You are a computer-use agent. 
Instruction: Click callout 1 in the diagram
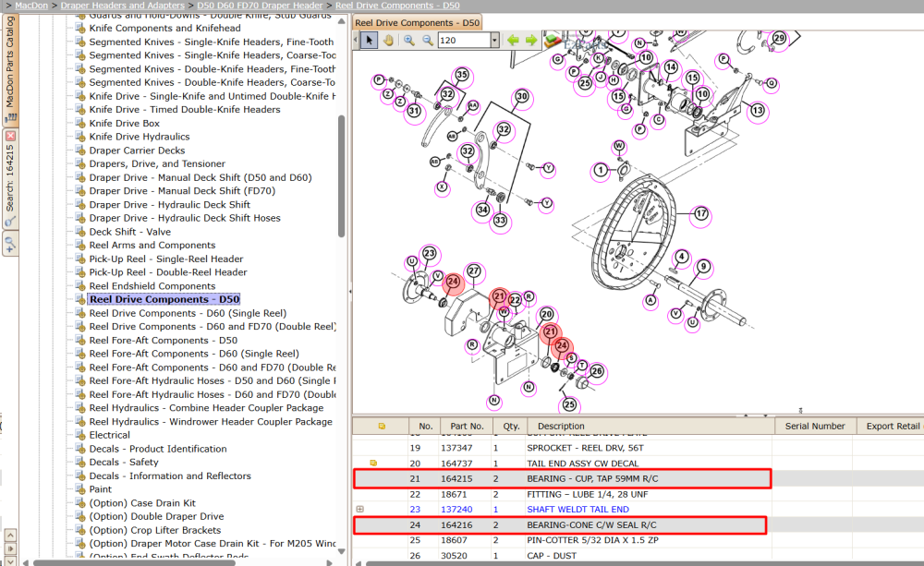pyautogui.click(x=601, y=170)
